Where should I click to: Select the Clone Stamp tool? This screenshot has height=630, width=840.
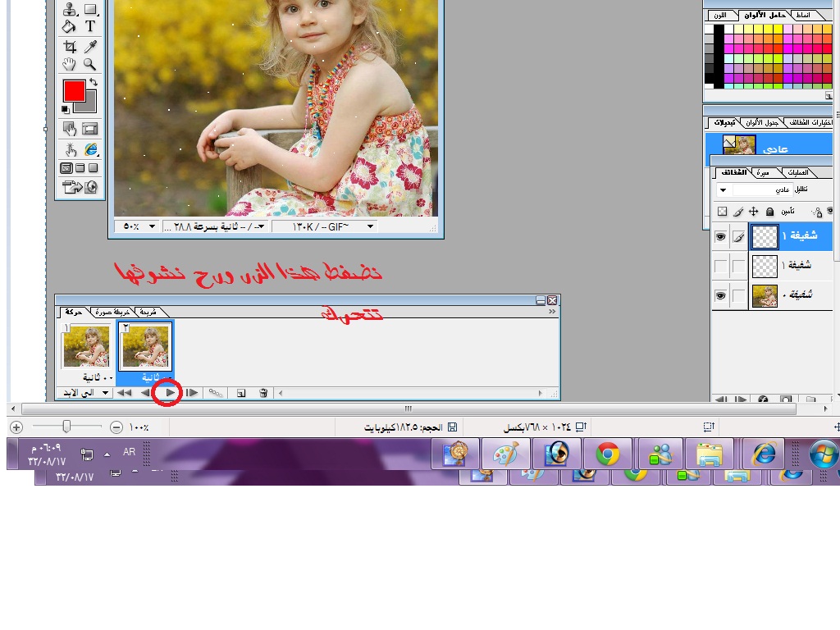point(70,10)
